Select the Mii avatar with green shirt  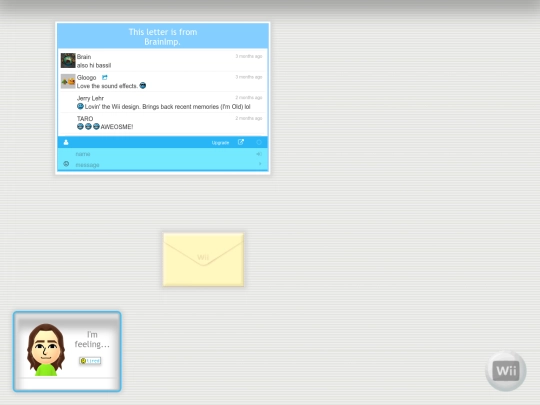pos(46,349)
